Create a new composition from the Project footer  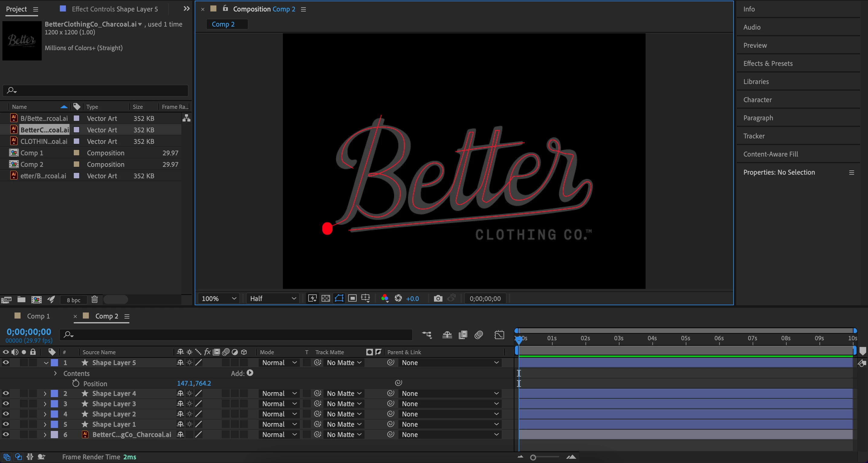pos(36,299)
